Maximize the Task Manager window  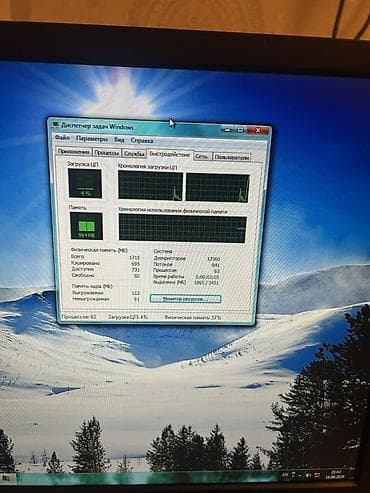[241, 130]
